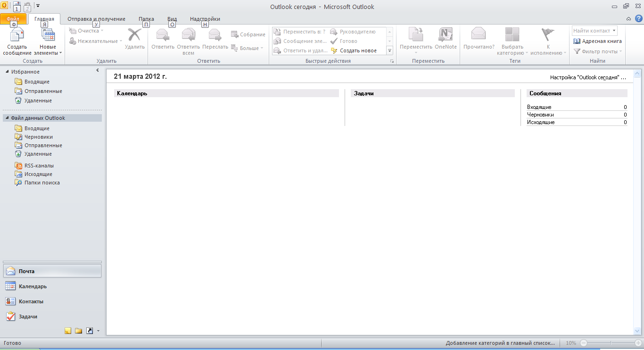Open Очистка dropdown

(86, 31)
